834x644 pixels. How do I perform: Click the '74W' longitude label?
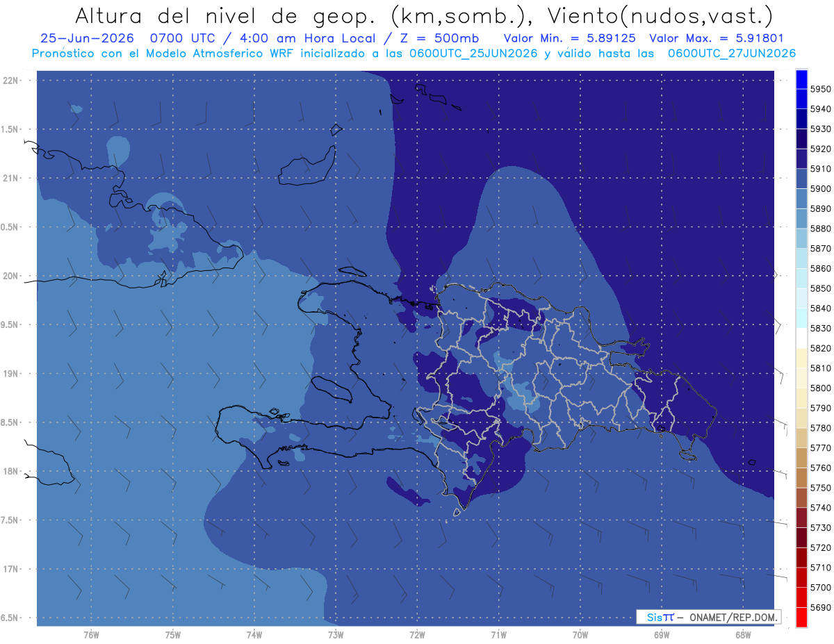pyautogui.click(x=254, y=634)
